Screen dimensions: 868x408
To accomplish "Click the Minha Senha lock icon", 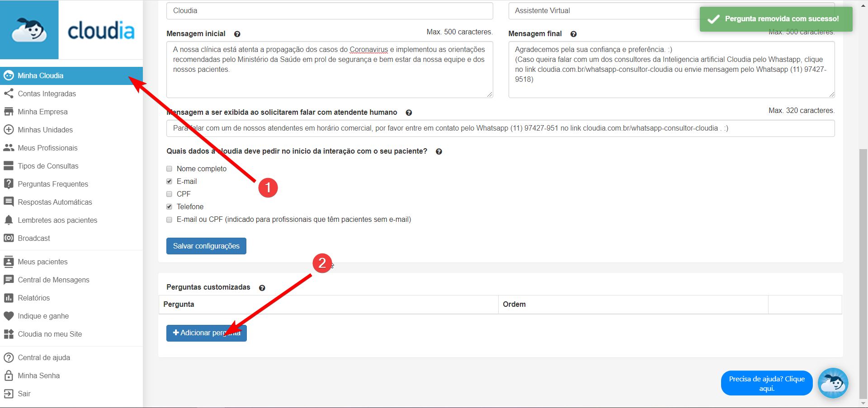I will click(9, 375).
